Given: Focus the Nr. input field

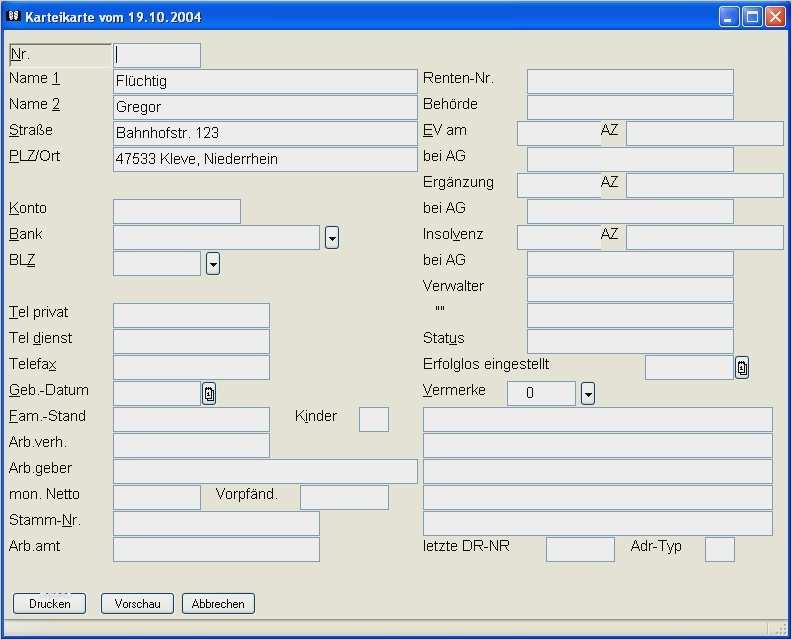Looking at the screenshot, I should coord(157,55).
